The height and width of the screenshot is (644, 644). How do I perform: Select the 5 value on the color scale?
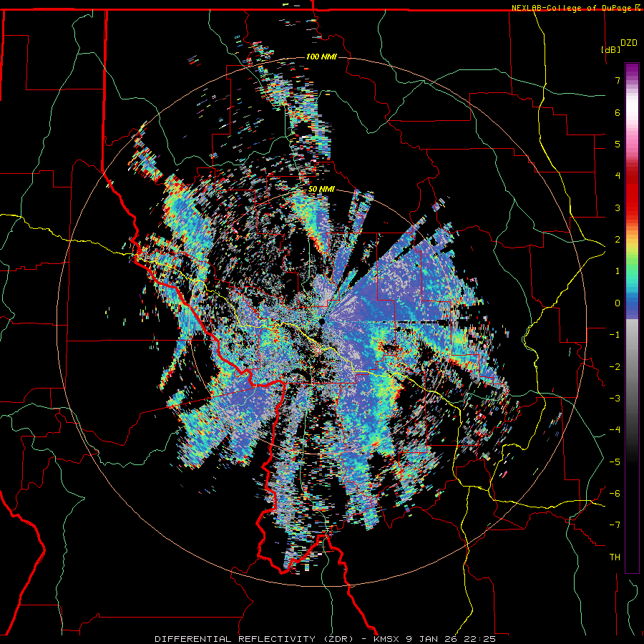(618, 144)
